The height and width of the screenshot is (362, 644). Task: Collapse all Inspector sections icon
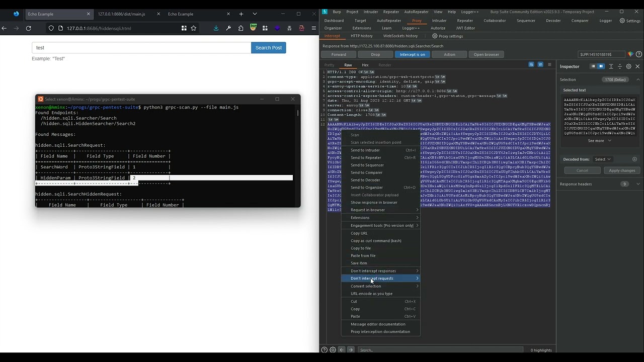620,66
